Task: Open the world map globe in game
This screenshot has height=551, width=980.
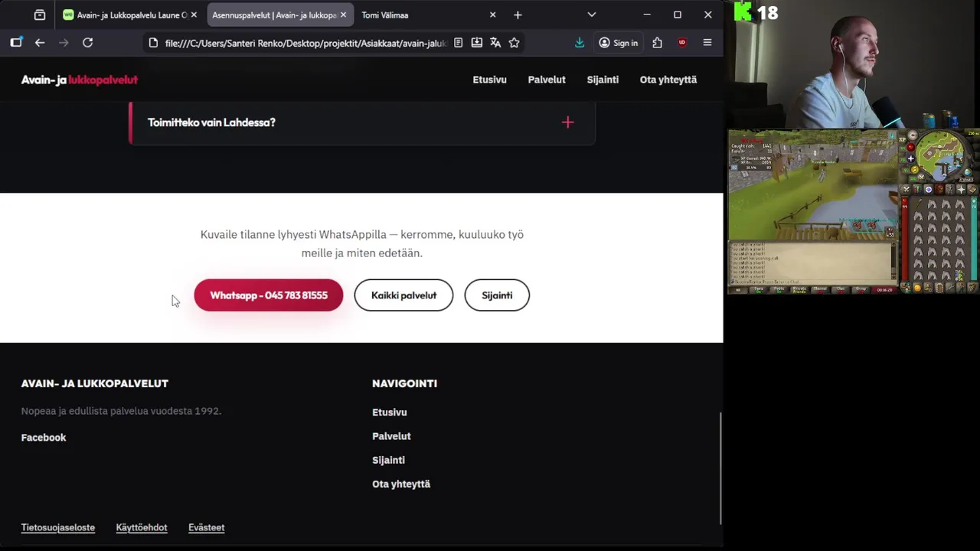Action: [969, 172]
